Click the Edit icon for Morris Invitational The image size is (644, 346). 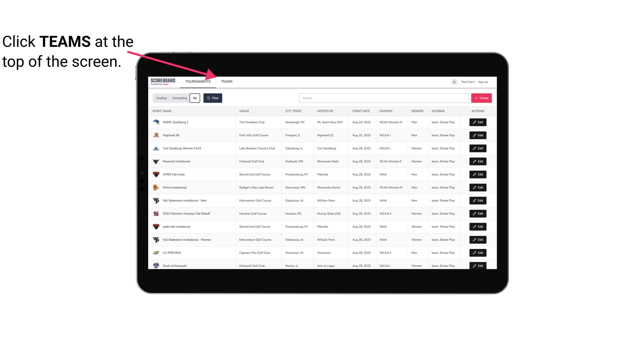(x=478, y=187)
